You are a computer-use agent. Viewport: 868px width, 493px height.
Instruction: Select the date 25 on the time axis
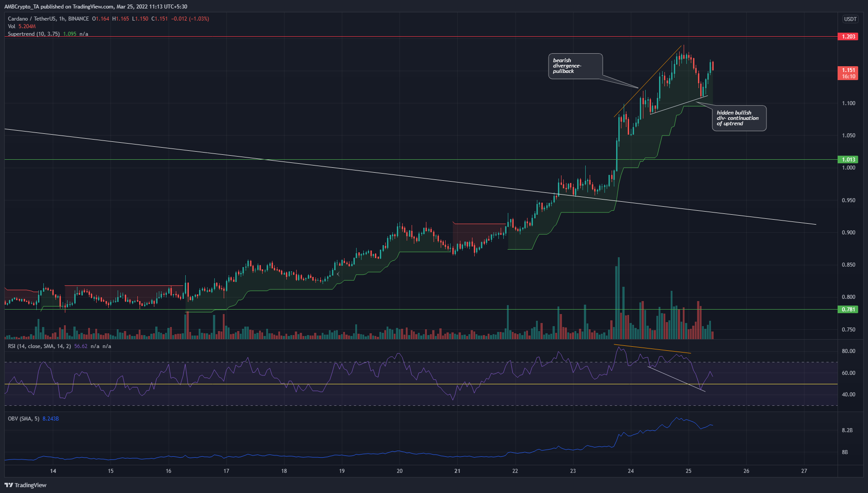point(688,471)
